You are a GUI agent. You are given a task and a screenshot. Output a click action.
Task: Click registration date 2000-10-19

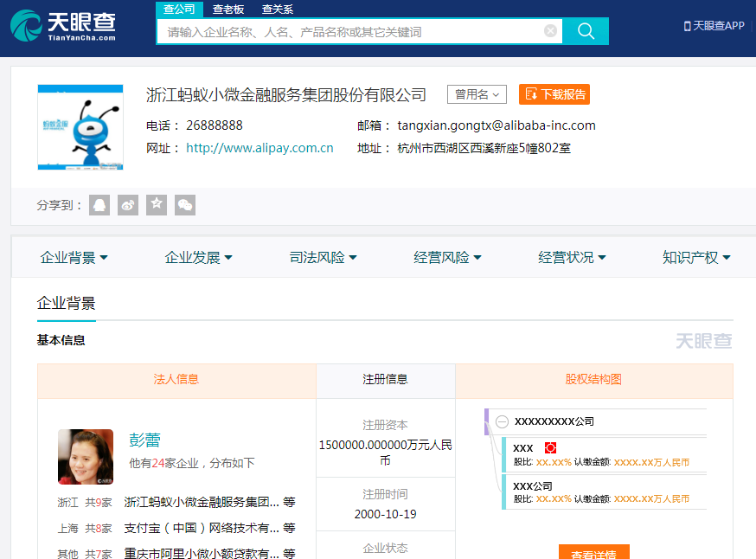[385, 515]
